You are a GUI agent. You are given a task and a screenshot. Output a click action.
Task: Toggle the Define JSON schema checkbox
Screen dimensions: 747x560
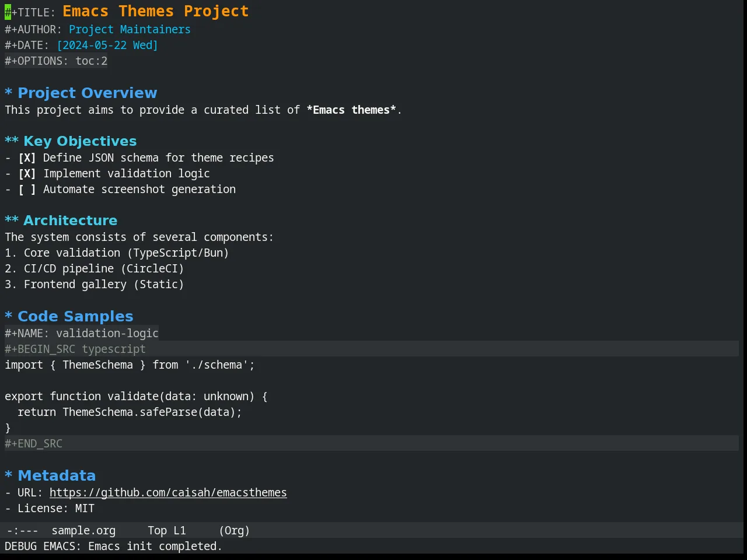click(27, 158)
